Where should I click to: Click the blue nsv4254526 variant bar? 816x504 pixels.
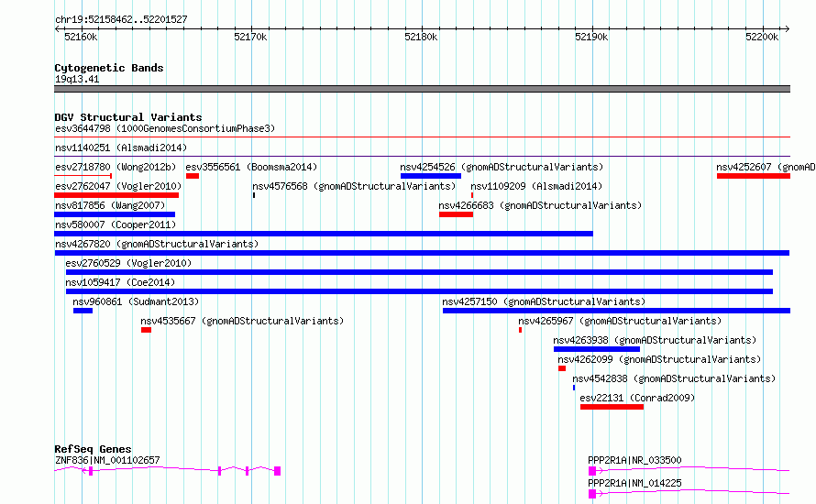click(x=431, y=176)
